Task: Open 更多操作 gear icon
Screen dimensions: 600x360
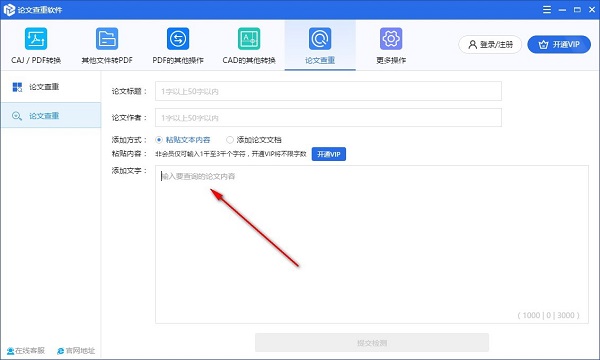Action: (x=391, y=39)
